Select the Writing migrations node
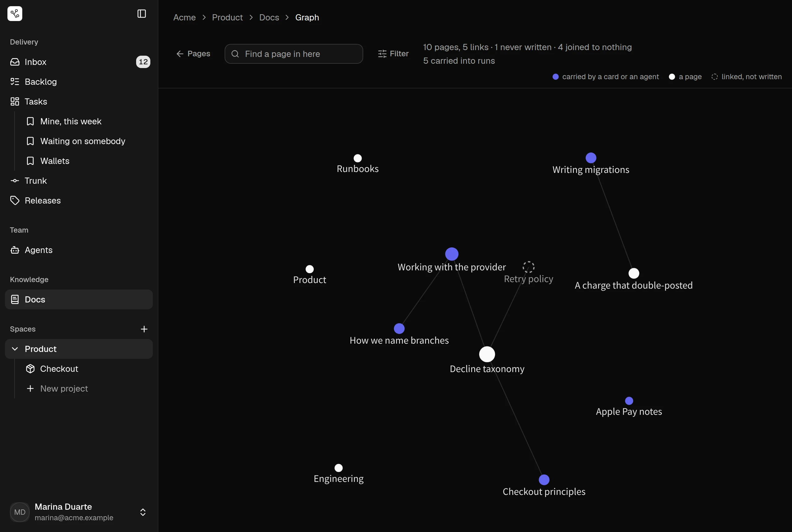792x532 pixels. pyautogui.click(x=591, y=158)
